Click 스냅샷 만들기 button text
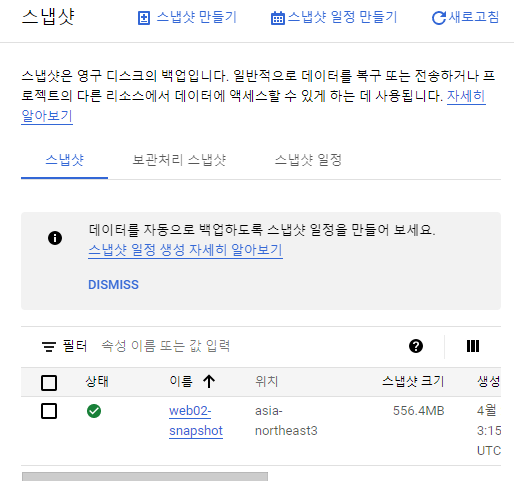 coord(197,17)
